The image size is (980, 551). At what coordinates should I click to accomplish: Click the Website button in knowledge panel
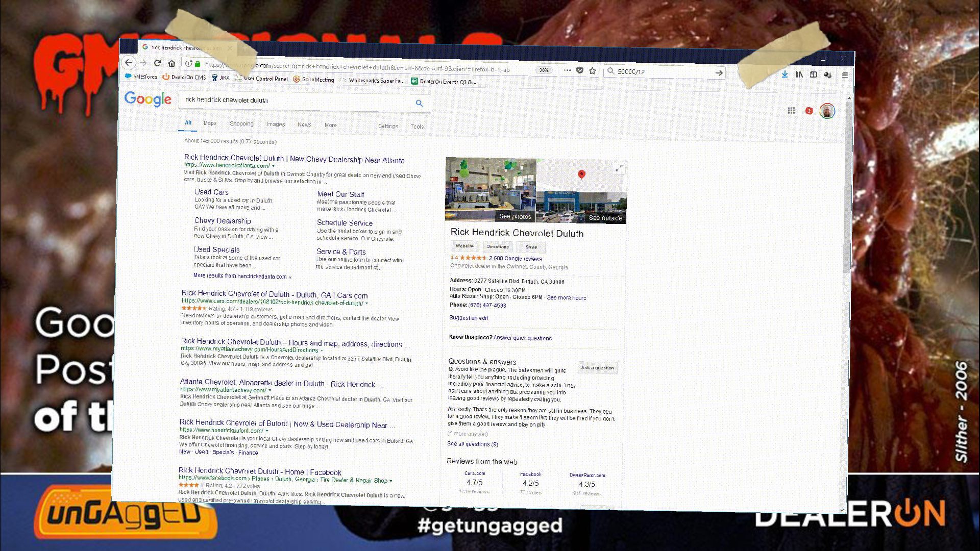(x=464, y=246)
